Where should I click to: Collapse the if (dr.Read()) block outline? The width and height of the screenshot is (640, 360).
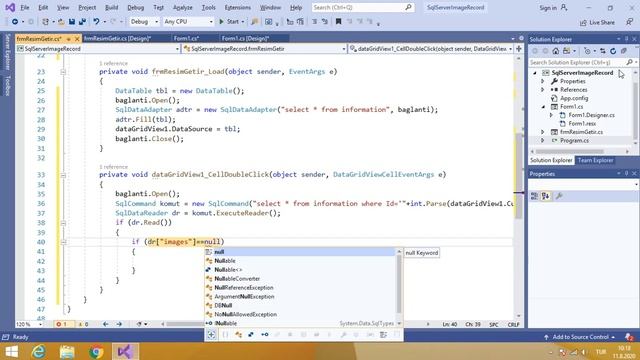coord(63,223)
